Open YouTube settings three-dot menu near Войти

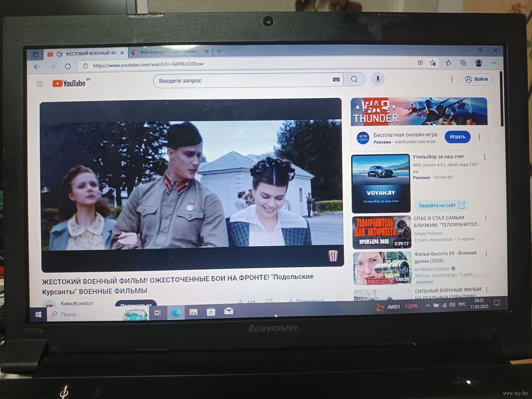coord(451,79)
